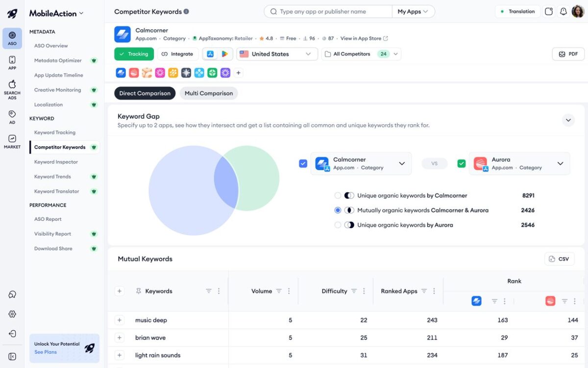This screenshot has width=588, height=368.
Task: Open the what's new icon near Translation
Action: coord(549,11)
